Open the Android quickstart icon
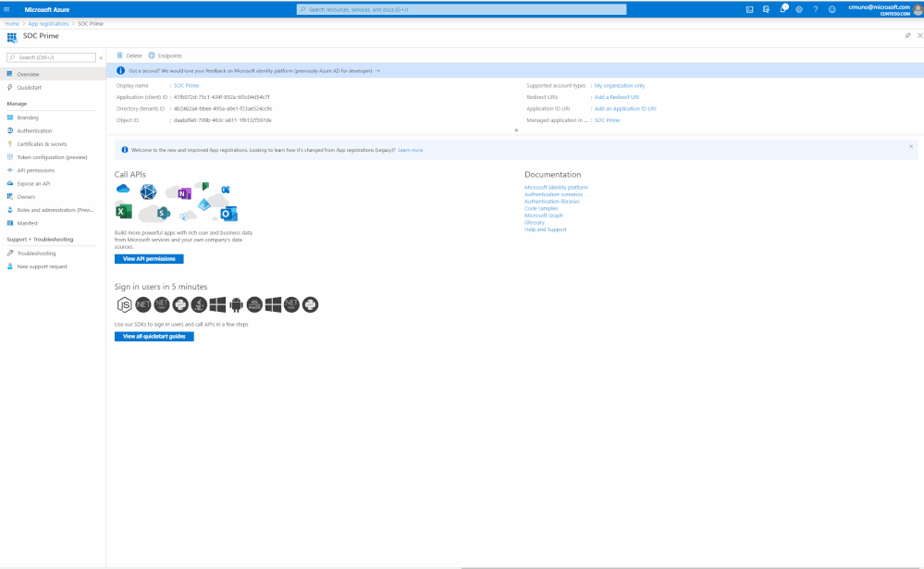Screen dimensions: 924x569 tap(236, 304)
